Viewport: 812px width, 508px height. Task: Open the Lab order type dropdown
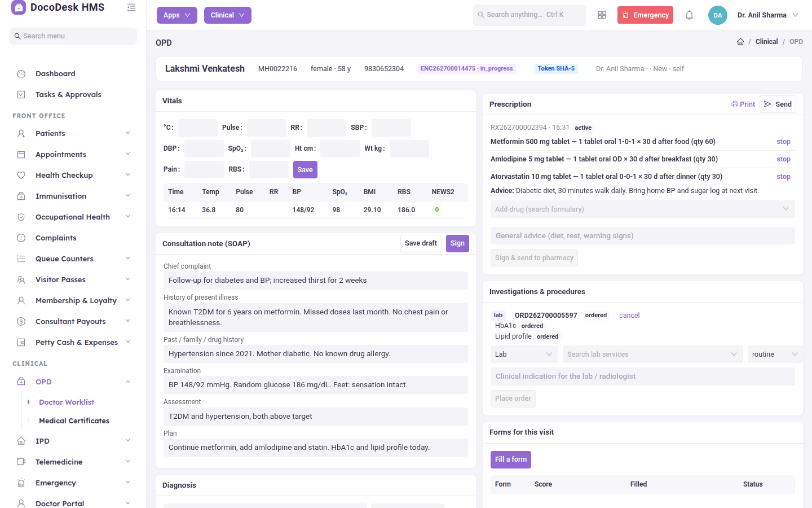coord(524,354)
